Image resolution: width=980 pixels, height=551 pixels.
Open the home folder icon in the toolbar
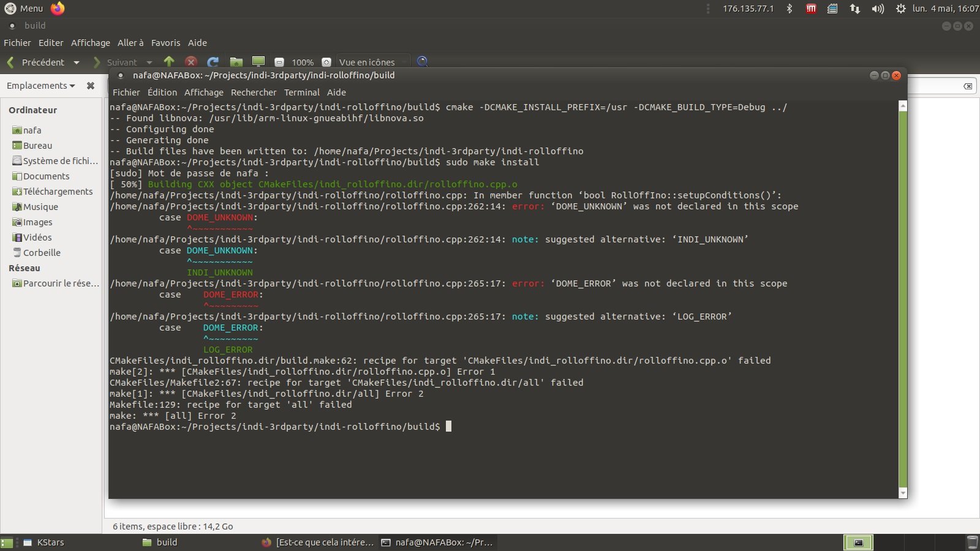point(236,61)
